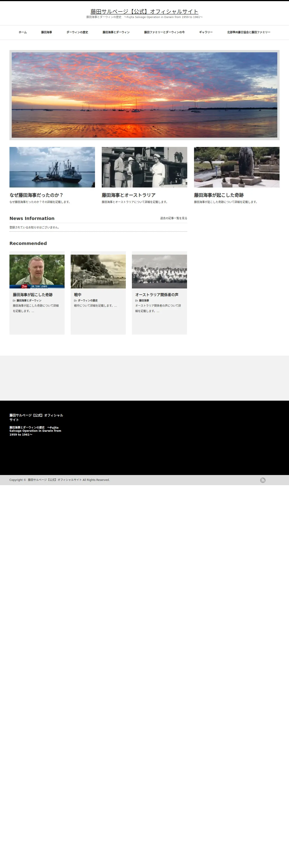289x868 pixels.
Task: Open 北部準州豪日協会と藤田ファミリー menu item
Action: (x=249, y=32)
